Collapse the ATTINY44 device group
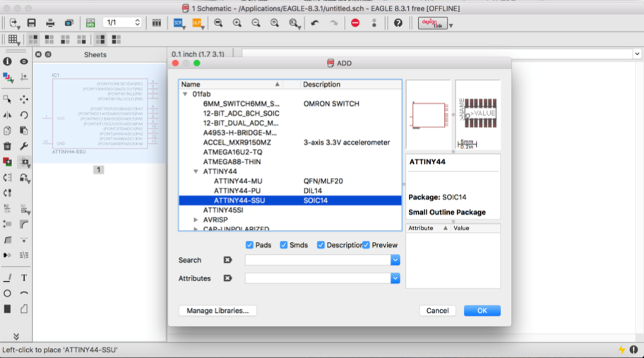This screenshot has height=358, width=644. (196, 172)
